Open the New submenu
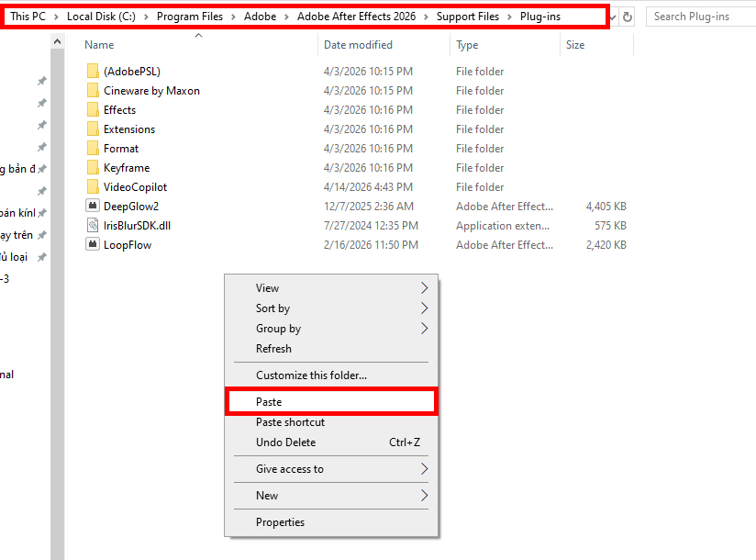 [331, 496]
